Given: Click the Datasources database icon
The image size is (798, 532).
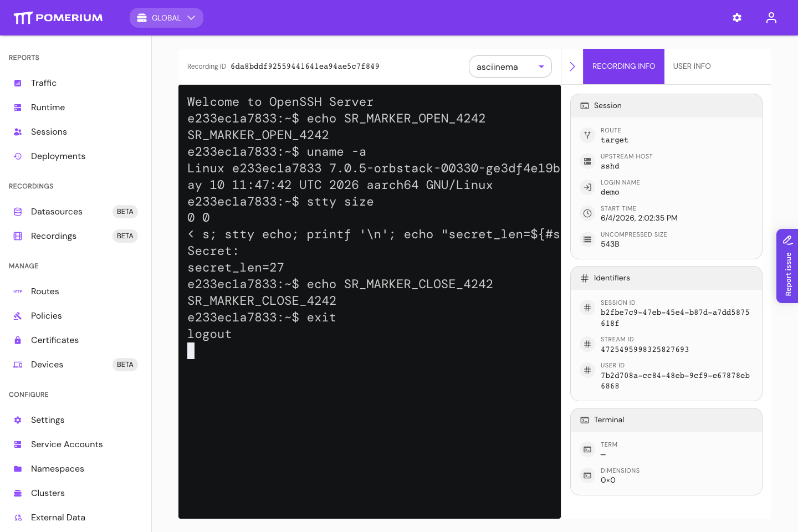Looking at the screenshot, I should point(18,212).
